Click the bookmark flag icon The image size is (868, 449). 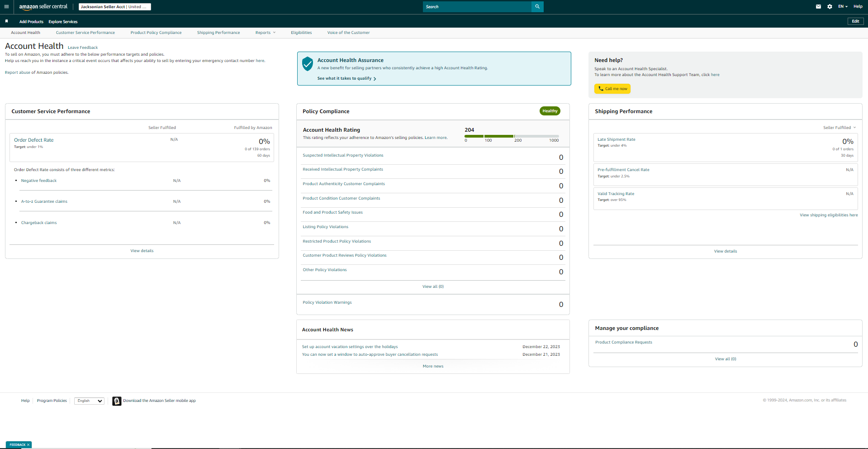(6, 21)
